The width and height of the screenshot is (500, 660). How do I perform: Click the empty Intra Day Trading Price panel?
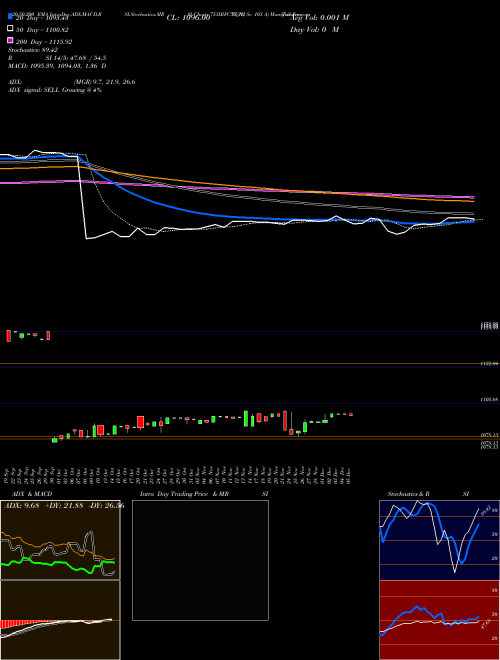coord(200,560)
